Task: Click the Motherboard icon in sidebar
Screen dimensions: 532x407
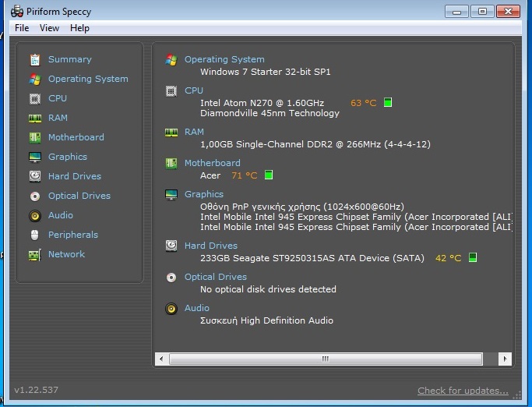Action: pos(35,137)
